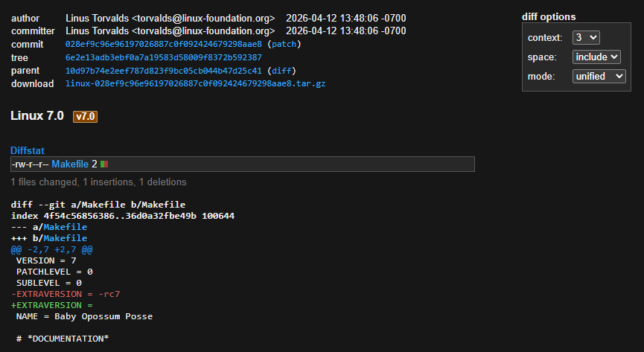Open the parent commit 10d97b74 link
This screenshot has width=644, height=352.
point(163,71)
